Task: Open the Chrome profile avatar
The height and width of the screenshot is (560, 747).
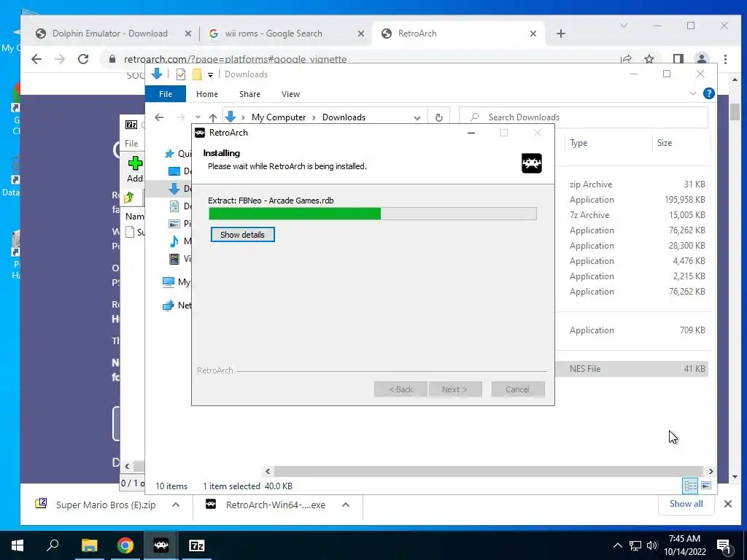Action: (701, 59)
